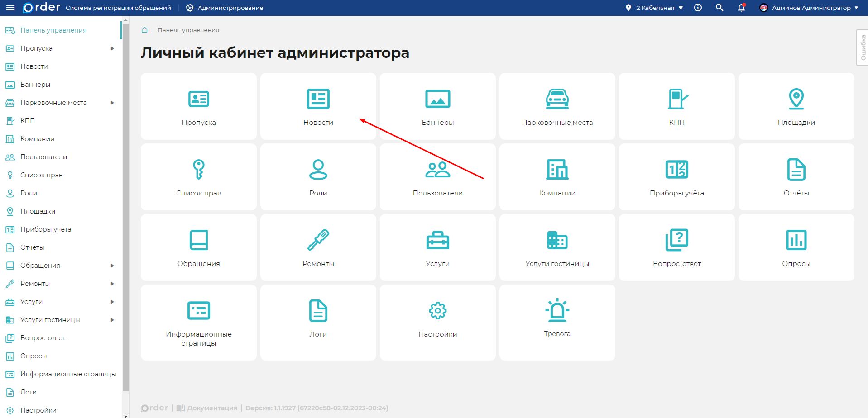The width and height of the screenshot is (868, 418).
Task: Open the Приборы учёта meter tile
Action: [x=676, y=177]
